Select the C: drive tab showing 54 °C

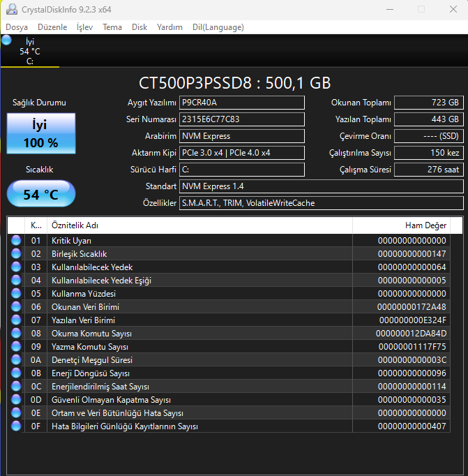coord(30,52)
